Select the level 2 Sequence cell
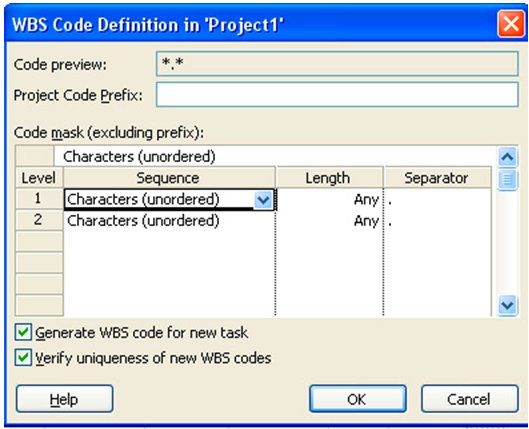529x429 pixels. click(169, 221)
